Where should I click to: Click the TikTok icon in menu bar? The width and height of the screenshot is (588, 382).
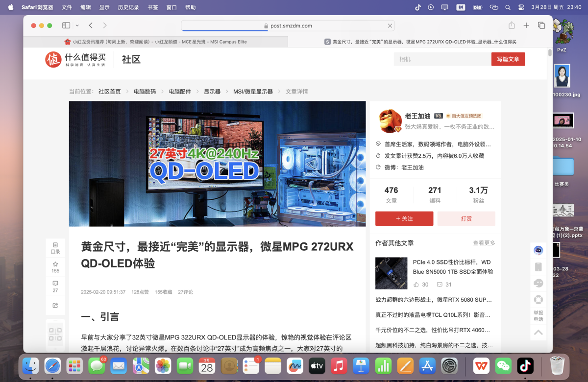[x=418, y=7]
